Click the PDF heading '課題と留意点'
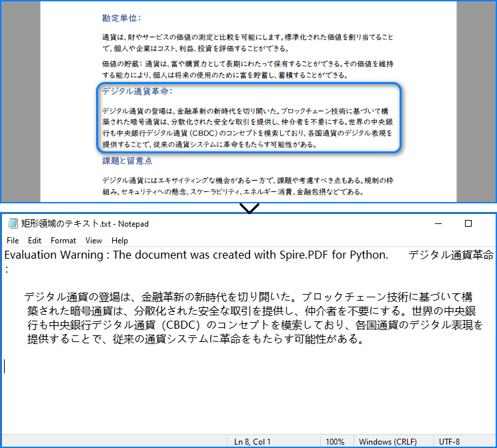Viewport: 497px width, 448px height. [x=127, y=161]
